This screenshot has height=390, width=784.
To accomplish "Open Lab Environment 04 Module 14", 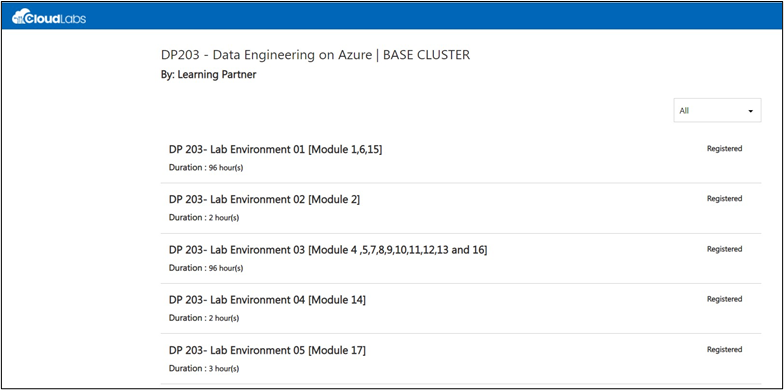I will pos(267,300).
